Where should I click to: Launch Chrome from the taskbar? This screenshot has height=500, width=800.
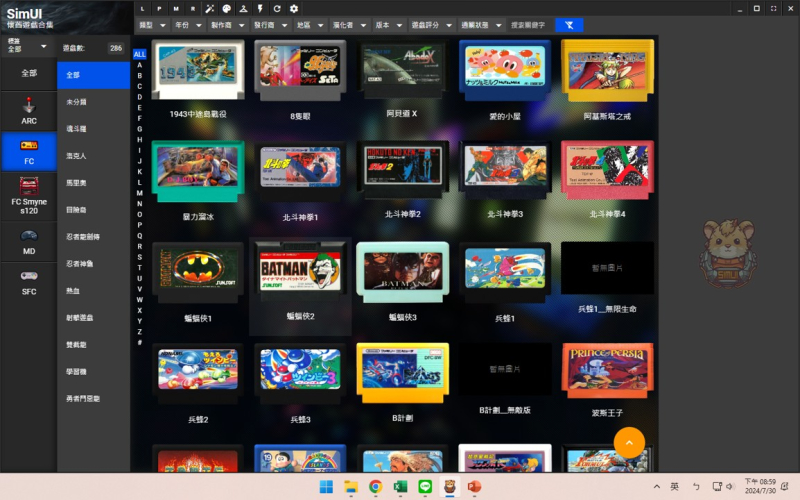tap(376, 487)
